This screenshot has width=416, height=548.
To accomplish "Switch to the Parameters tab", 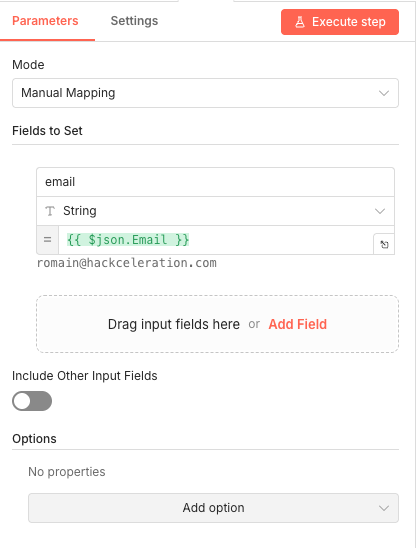I will coord(45,21).
